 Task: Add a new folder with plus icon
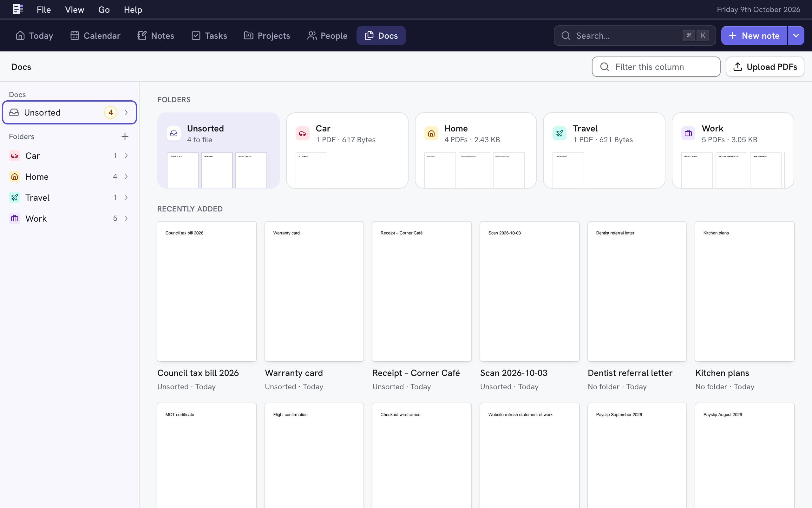coord(125,137)
